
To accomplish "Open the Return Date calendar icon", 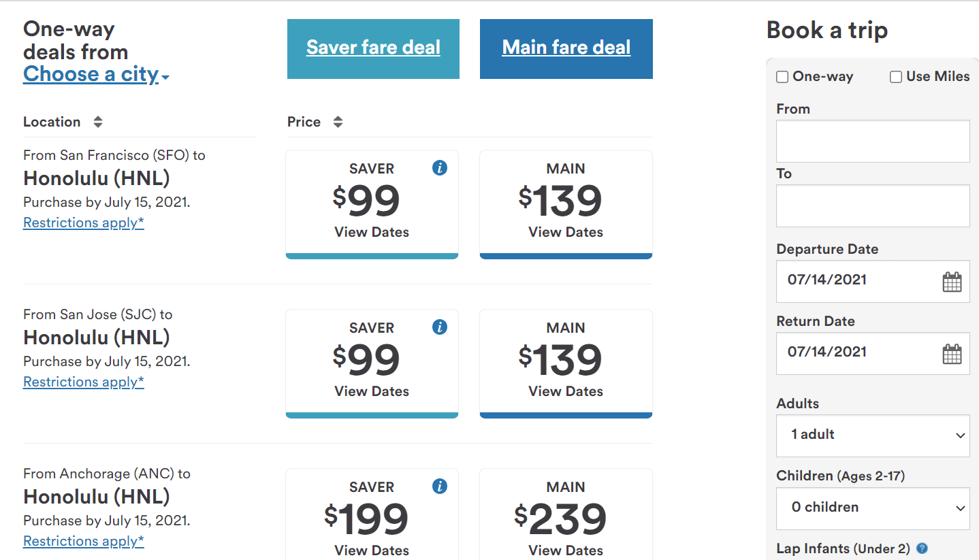I will tap(952, 353).
